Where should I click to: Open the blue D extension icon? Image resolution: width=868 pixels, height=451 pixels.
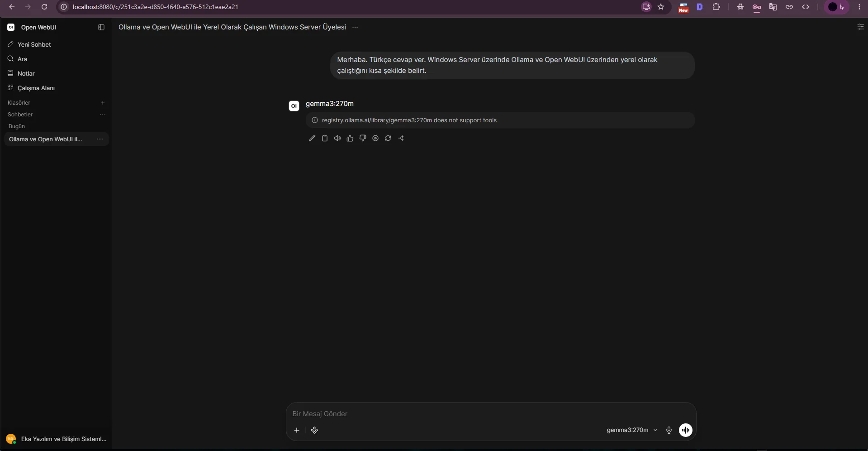pyautogui.click(x=700, y=7)
